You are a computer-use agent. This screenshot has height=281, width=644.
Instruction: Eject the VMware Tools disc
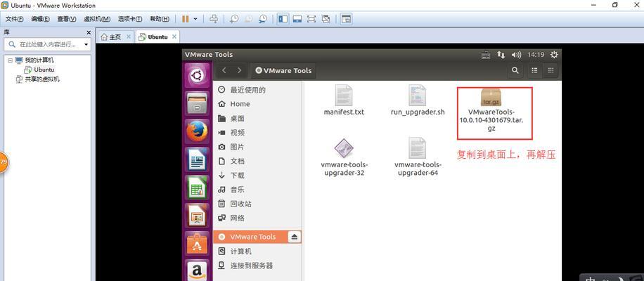[295, 237]
